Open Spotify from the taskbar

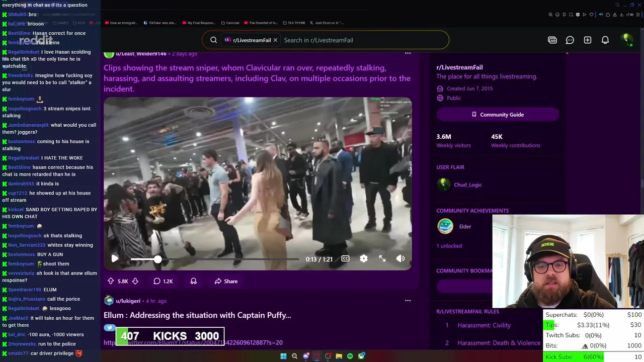coord(350,356)
